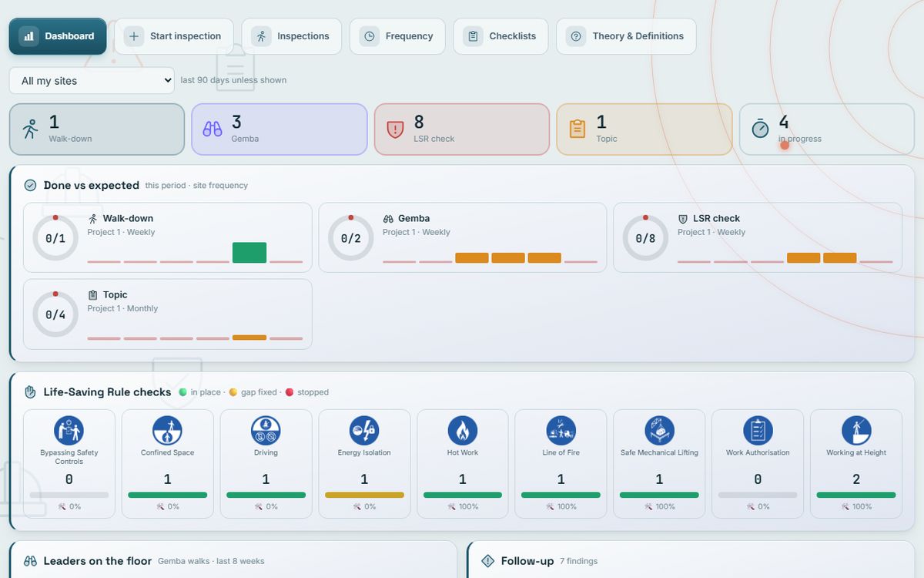This screenshot has height=578, width=924.
Task: Click the Working at Height icon
Action: click(856, 430)
